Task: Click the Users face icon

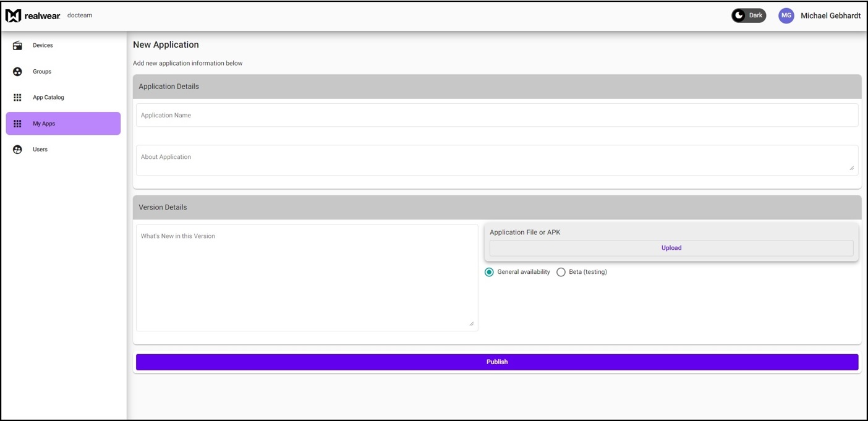Action: (17, 150)
